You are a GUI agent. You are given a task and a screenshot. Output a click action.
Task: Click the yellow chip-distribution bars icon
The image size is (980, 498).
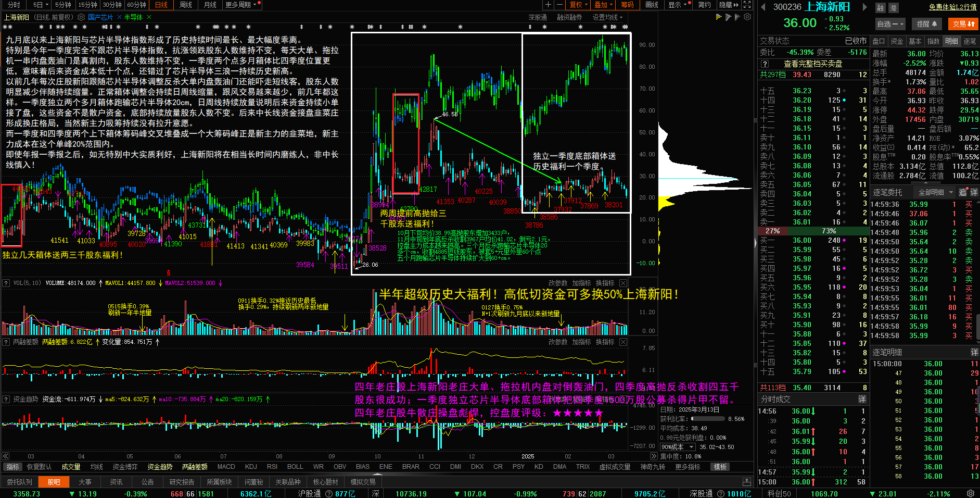pos(719,17)
